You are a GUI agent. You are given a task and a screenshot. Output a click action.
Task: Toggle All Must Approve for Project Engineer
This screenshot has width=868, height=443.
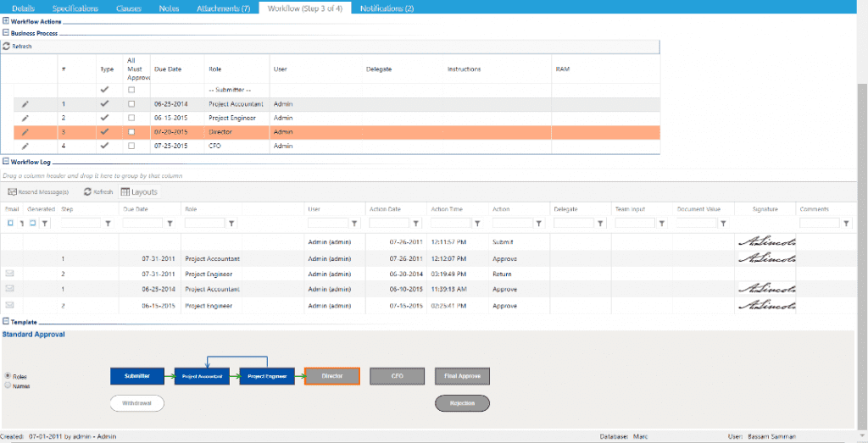(x=131, y=118)
